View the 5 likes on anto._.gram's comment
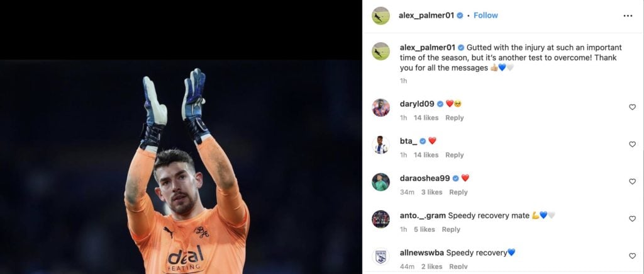 click(425, 229)
